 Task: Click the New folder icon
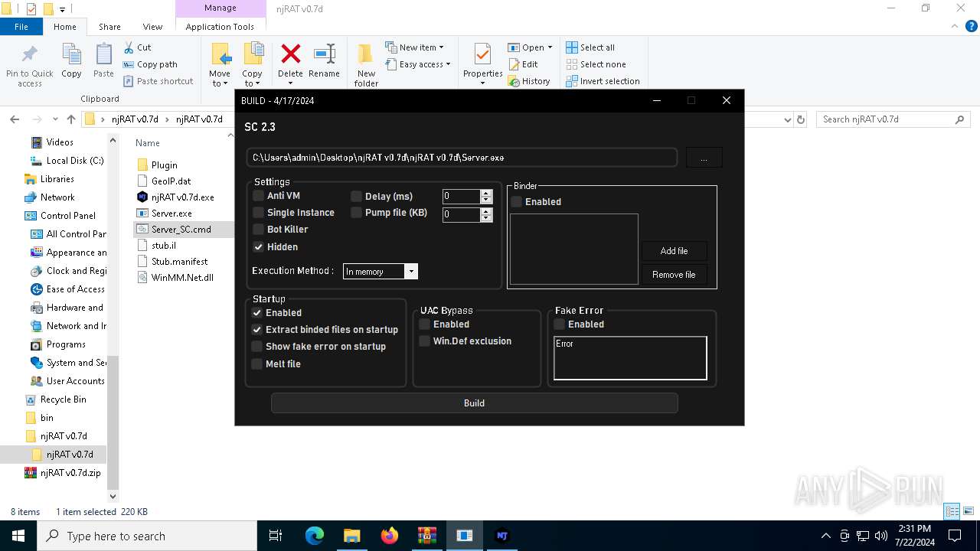[x=366, y=55]
